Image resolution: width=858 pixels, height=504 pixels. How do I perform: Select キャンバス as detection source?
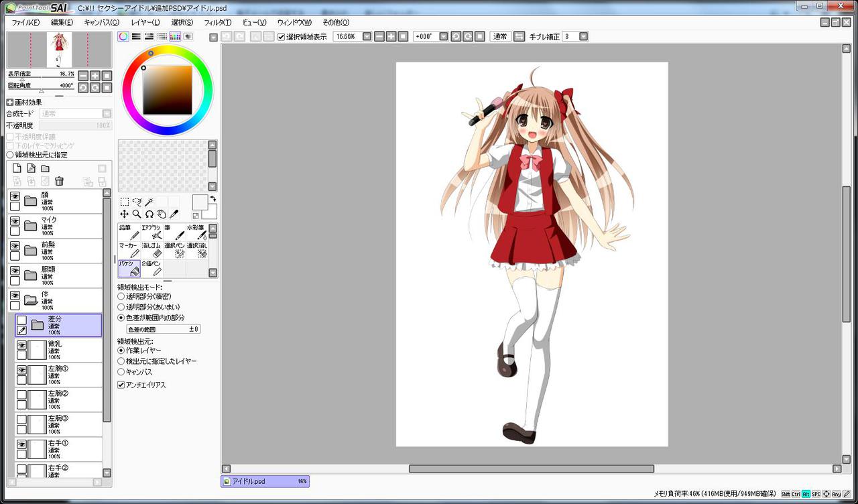coord(121,372)
